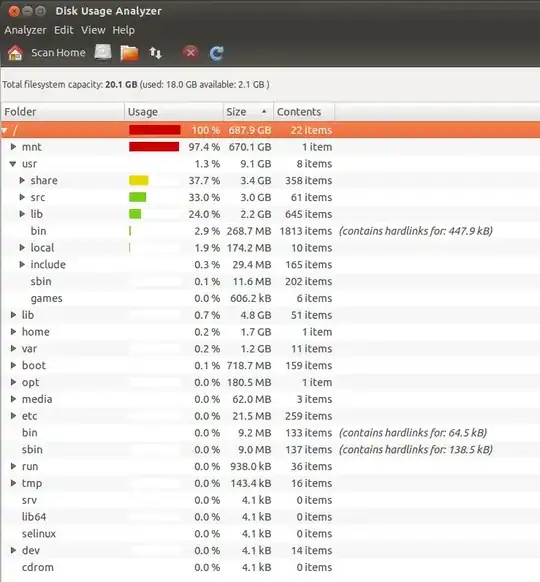
Task: Expand the boot folder
Action: (13, 365)
